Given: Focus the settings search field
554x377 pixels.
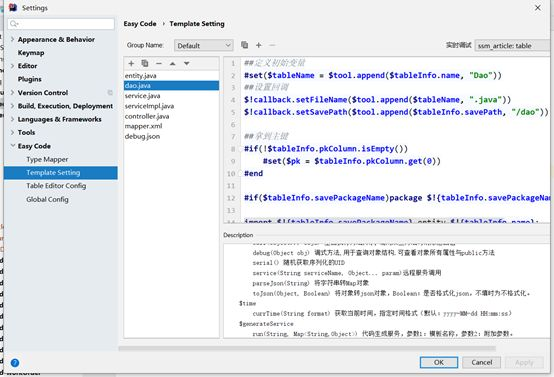Looking at the screenshot, I should coord(61,24).
